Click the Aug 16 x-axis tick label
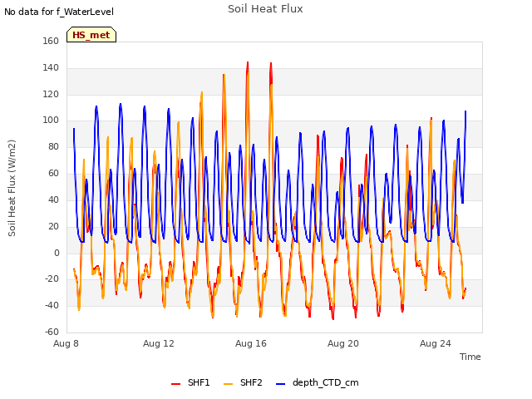Screen dimensions: 532x399 coord(251,343)
